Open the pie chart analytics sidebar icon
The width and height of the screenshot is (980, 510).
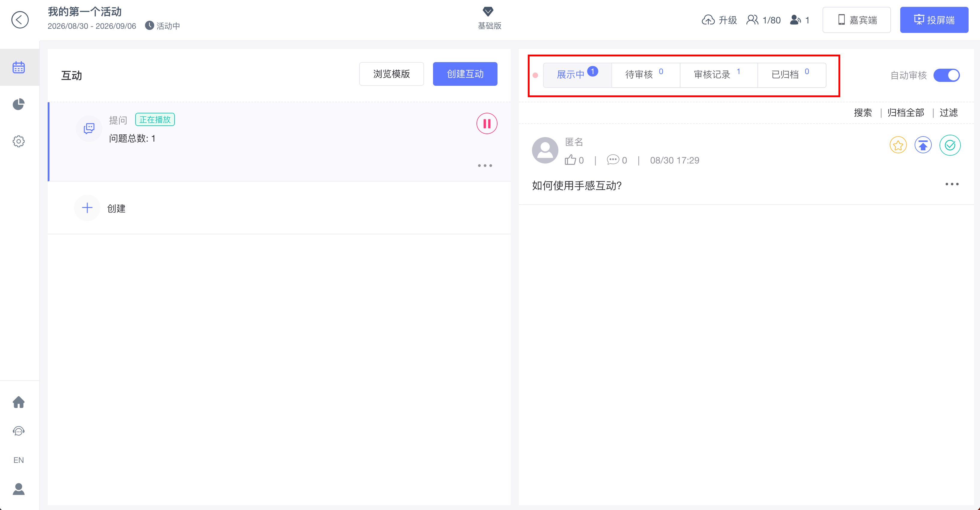tap(19, 104)
